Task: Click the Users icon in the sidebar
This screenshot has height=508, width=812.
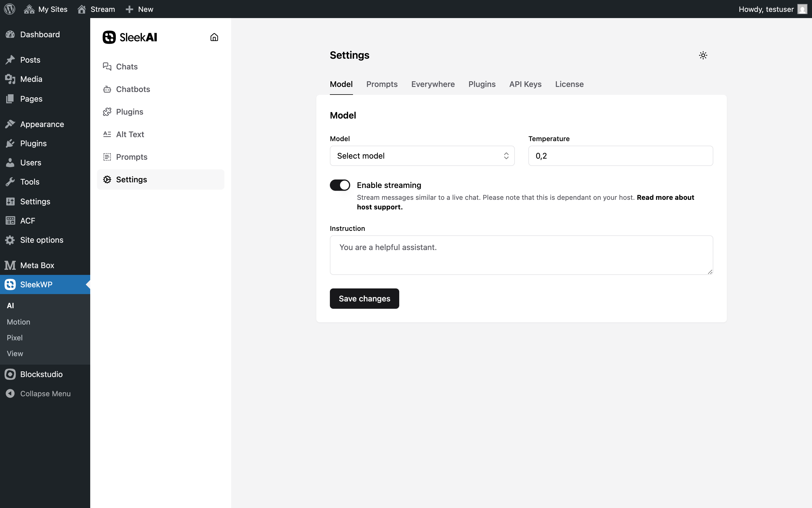Action: [10, 163]
